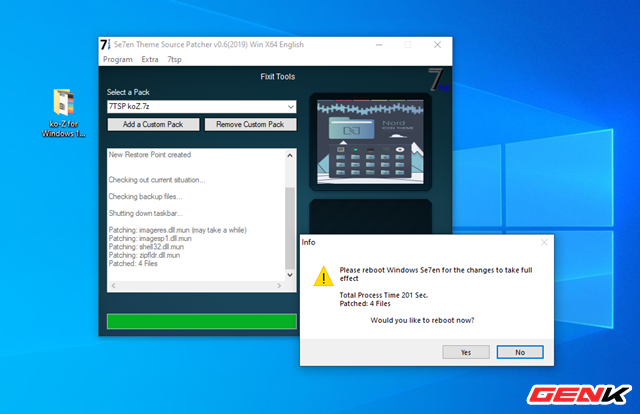Viewport: 640px width, 414px height.
Task: Click 'Patched: 4 Files' log line
Action: (x=133, y=264)
